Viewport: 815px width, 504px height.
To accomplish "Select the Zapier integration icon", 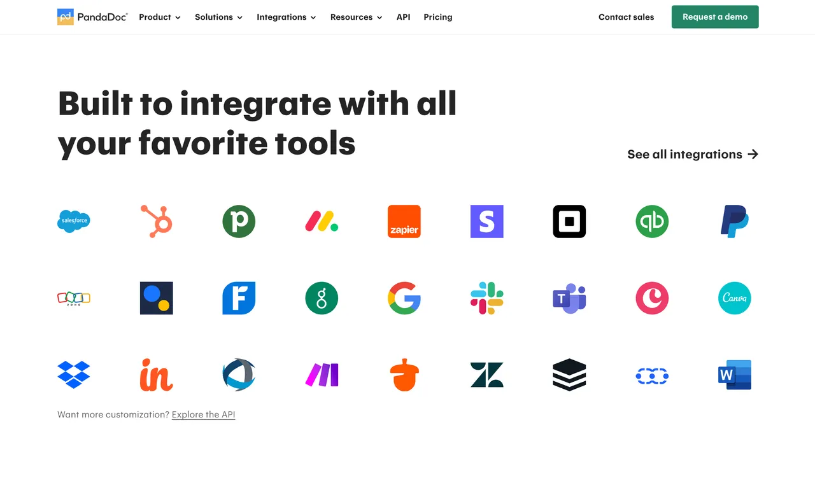I will pyautogui.click(x=404, y=221).
